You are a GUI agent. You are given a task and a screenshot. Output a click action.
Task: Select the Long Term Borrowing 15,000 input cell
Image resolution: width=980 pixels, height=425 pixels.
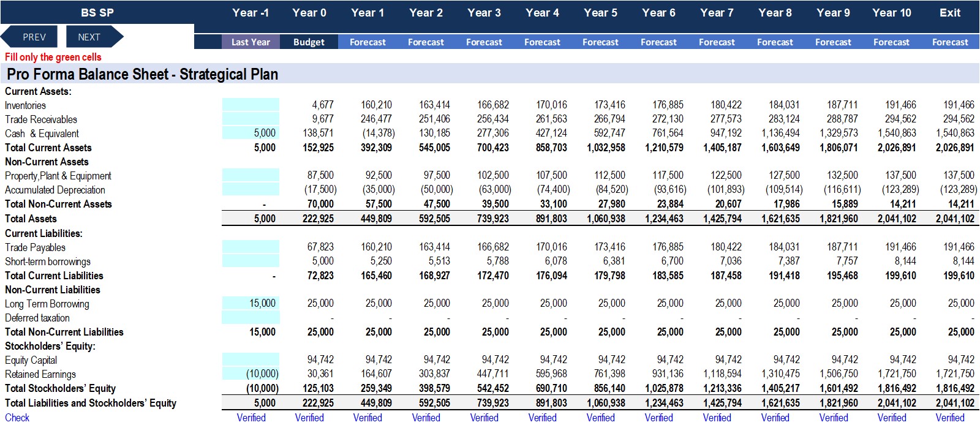pos(251,303)
